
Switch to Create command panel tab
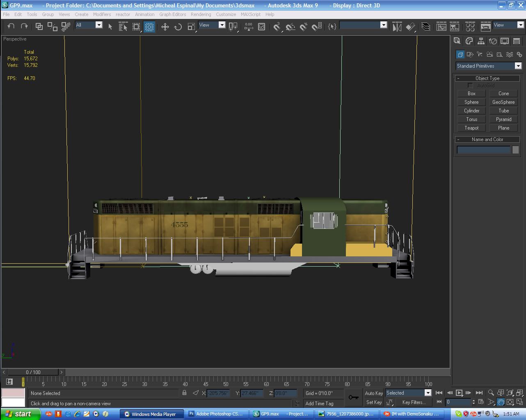457,41
